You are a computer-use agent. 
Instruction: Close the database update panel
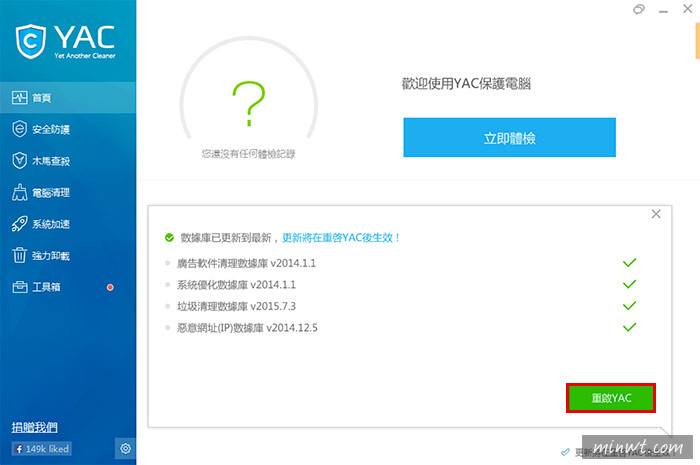pos(656,214)
